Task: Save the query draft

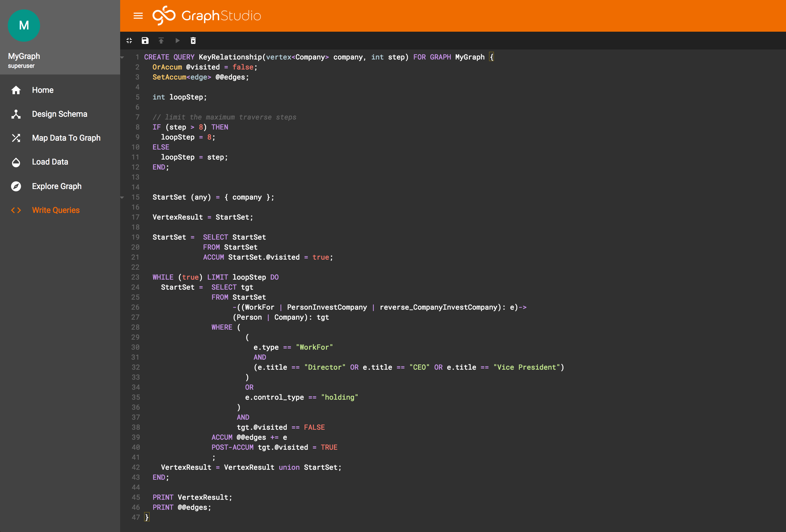Action: [x=145, y=41]
